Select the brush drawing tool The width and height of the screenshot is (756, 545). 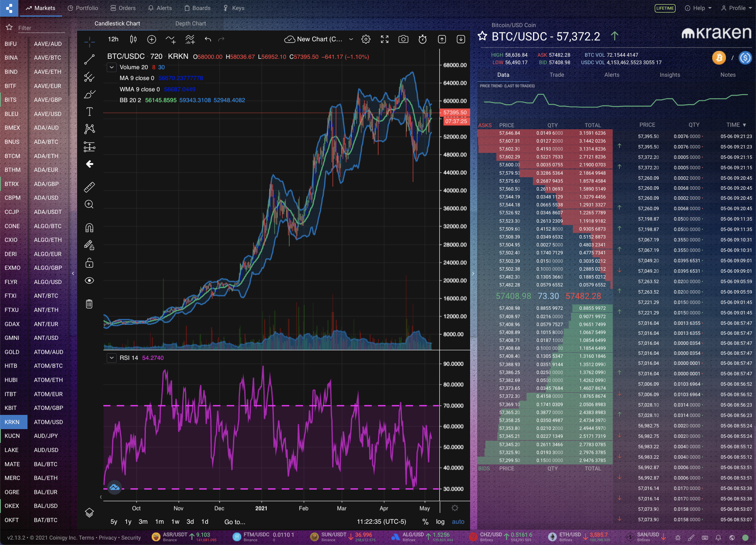(x=89, y=95)
